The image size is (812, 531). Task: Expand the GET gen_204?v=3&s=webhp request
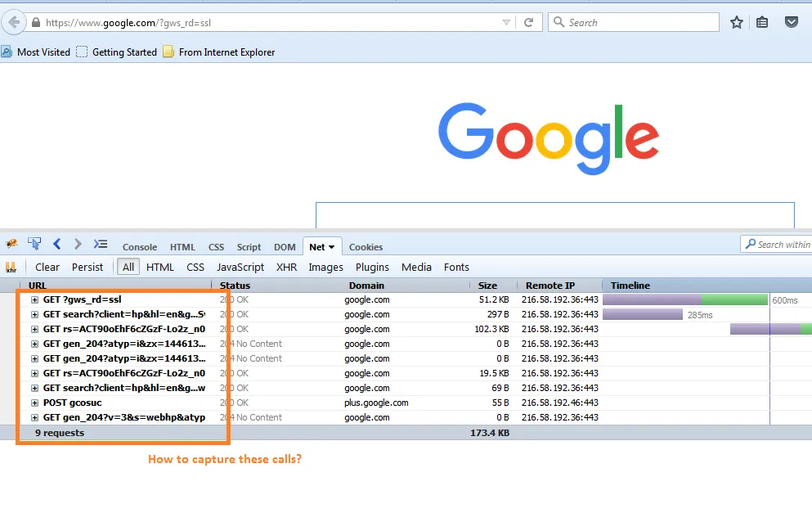[34, 417]
